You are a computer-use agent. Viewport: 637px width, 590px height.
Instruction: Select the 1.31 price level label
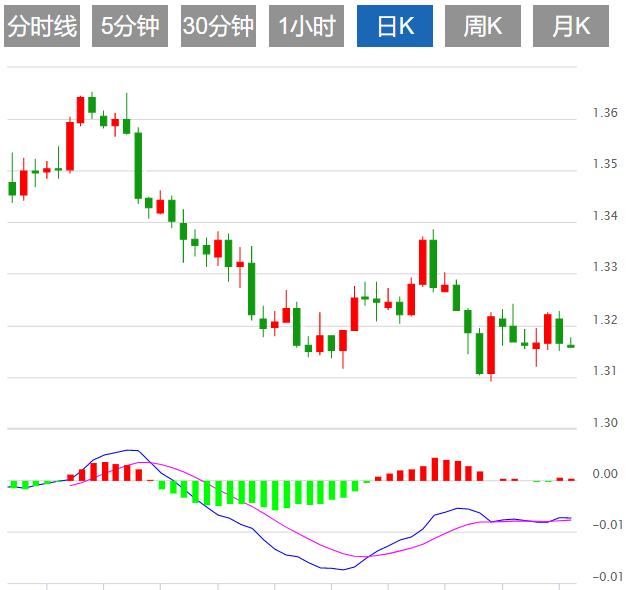[603, 371]
